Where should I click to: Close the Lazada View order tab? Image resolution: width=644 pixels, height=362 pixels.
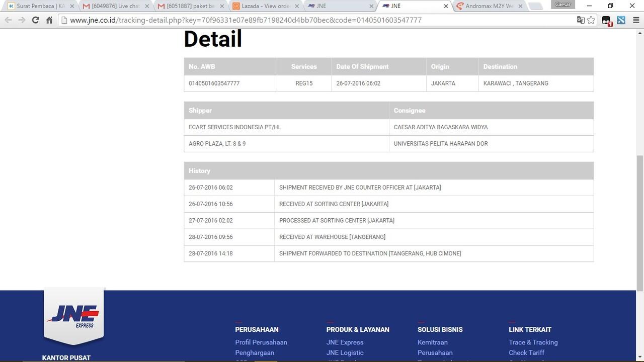296,6
